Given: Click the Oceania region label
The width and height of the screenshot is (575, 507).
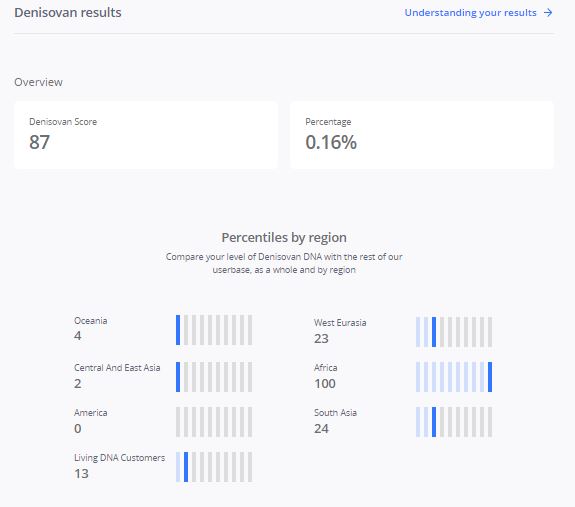Looking at the screenshot, I should (x=91, y=321).
